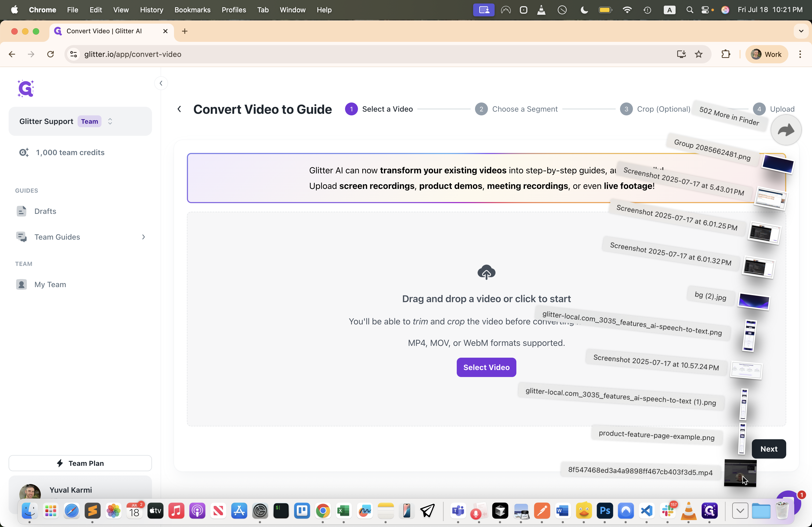The image size is (812, 527).
Task: Open Photoshop from the Dock
Action: pos(604,510)
